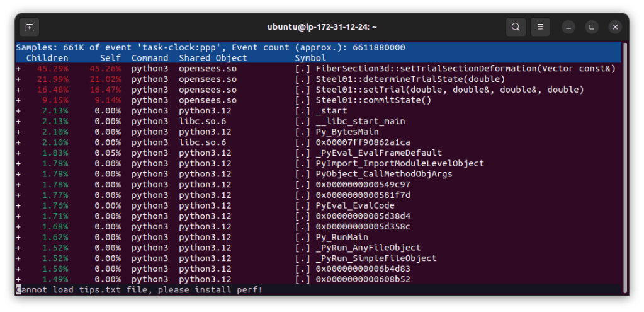Select the Steel01::setTrial symbol row

(x=449, y=90)
